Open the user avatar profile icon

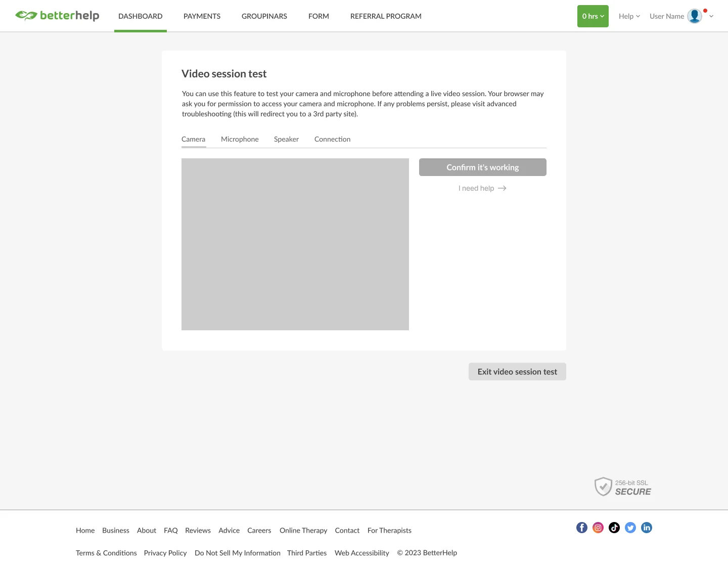pos(695,16)
